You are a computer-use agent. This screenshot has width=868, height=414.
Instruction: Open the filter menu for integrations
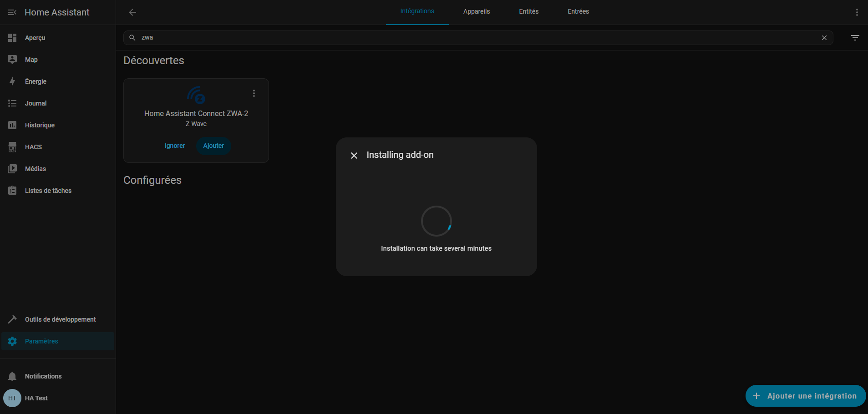[855, 38]
